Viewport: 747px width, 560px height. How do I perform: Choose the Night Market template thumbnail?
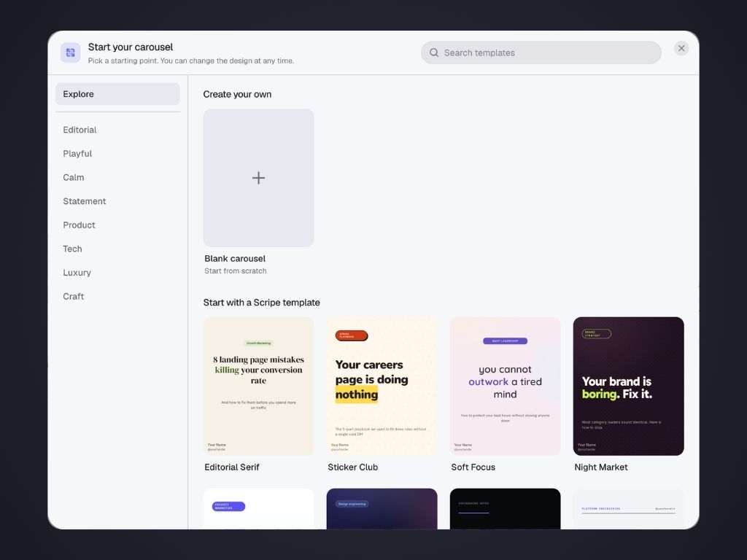tap(629, 386)
